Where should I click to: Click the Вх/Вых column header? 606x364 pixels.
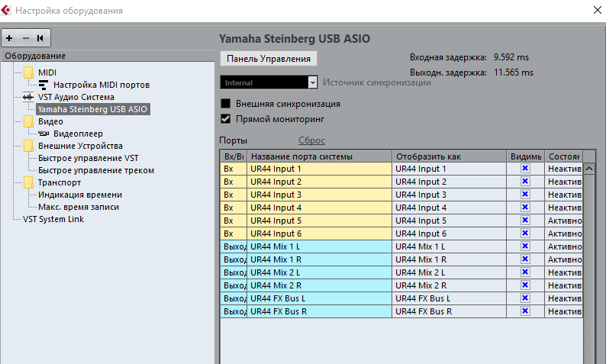coord(234,156)
